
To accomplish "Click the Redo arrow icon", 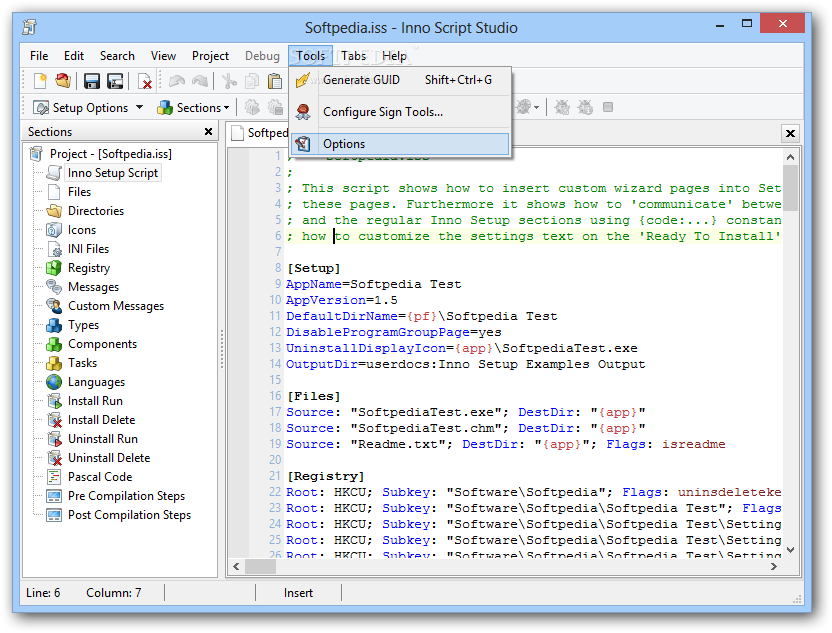I will click(x=200, y=81).
